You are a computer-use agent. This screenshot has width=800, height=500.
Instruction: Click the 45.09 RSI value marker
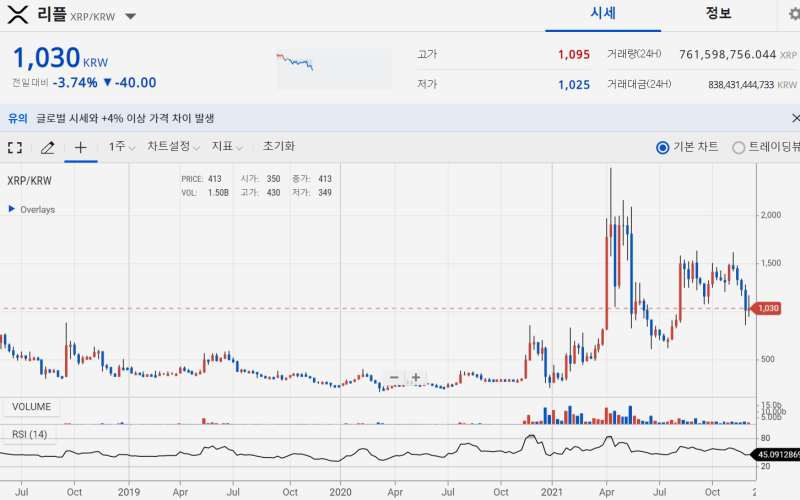point(777,454)
